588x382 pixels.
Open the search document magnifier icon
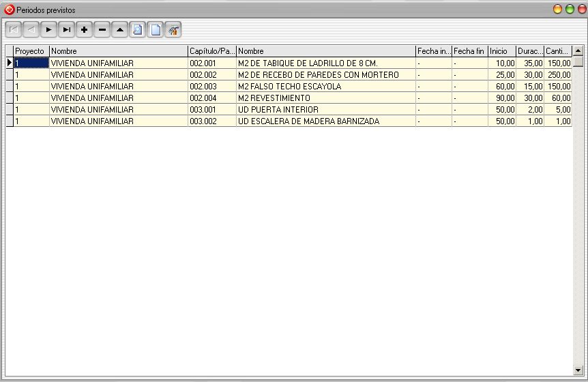137,30
